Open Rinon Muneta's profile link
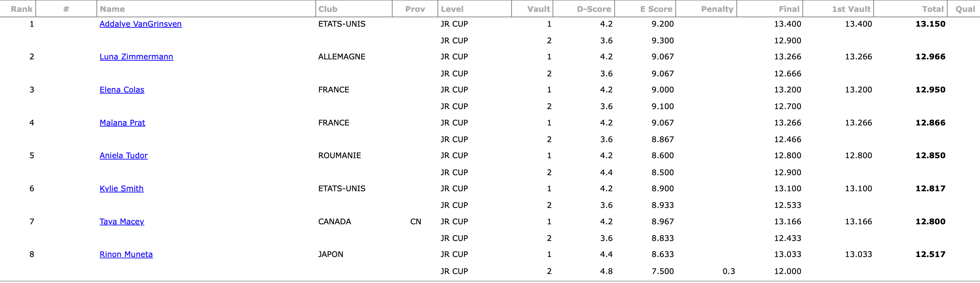 click(x=126, y=254)
